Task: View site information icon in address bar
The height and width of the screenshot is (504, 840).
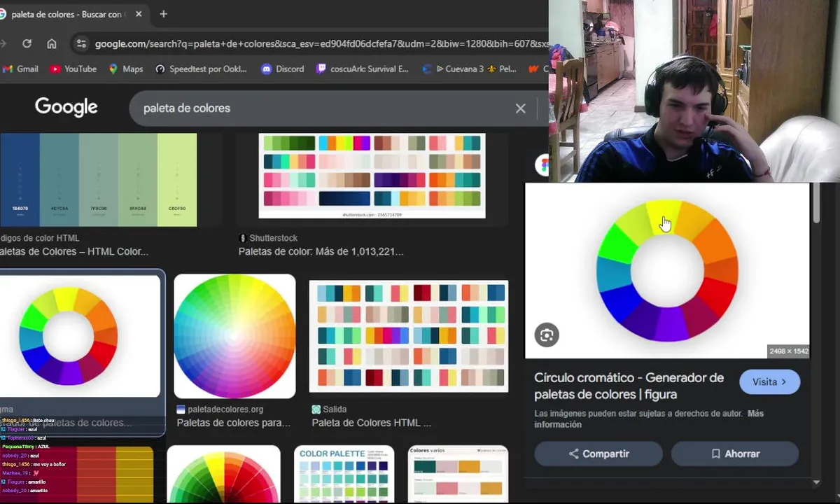Action: pos(81,43)
